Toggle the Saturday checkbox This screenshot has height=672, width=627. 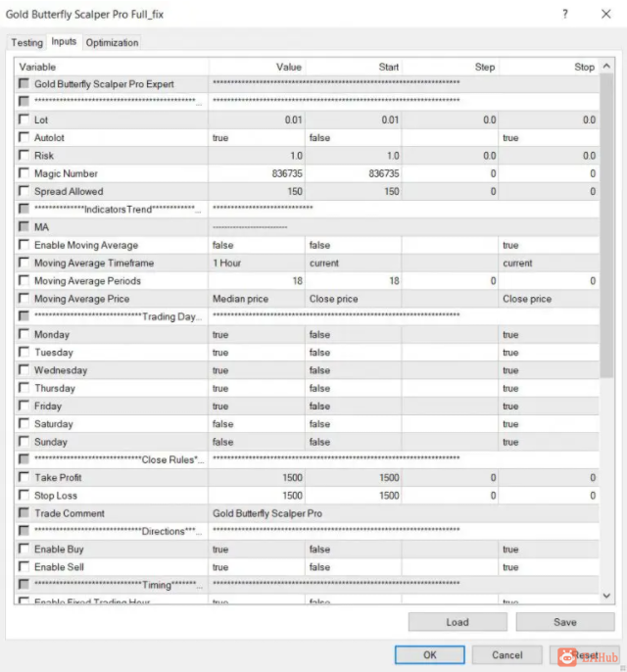point(24,423)
